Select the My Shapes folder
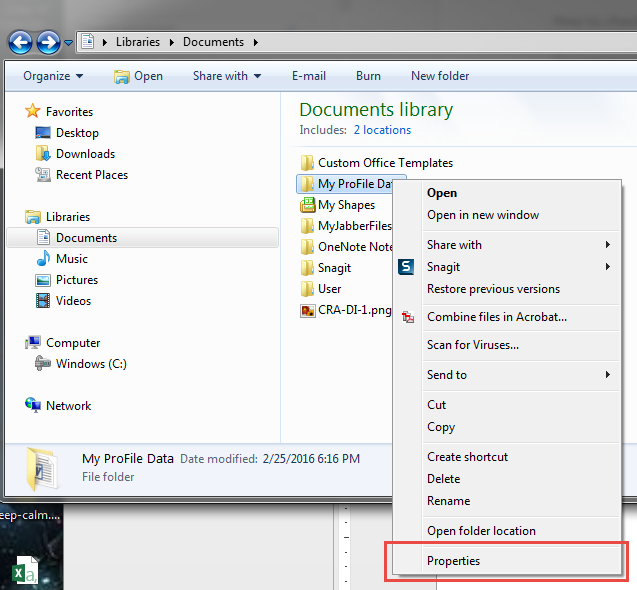The height and width of the screenshot is (590, 637). click(338, 205)
